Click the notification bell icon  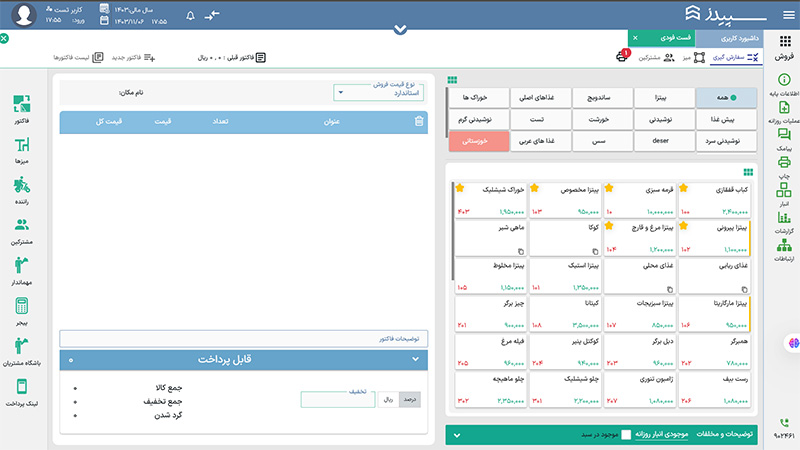pos(190,16)
